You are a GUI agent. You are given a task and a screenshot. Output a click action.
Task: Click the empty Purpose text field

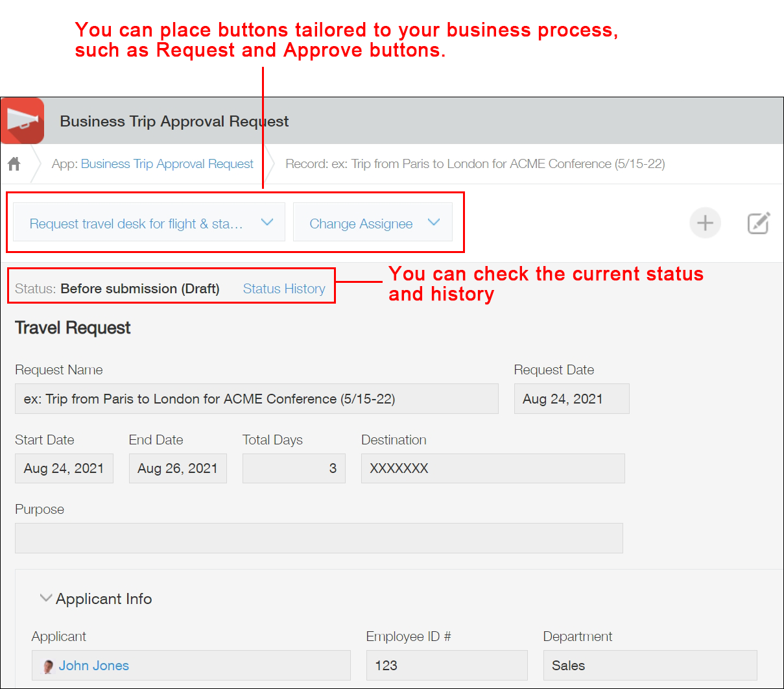coord(318,538)
